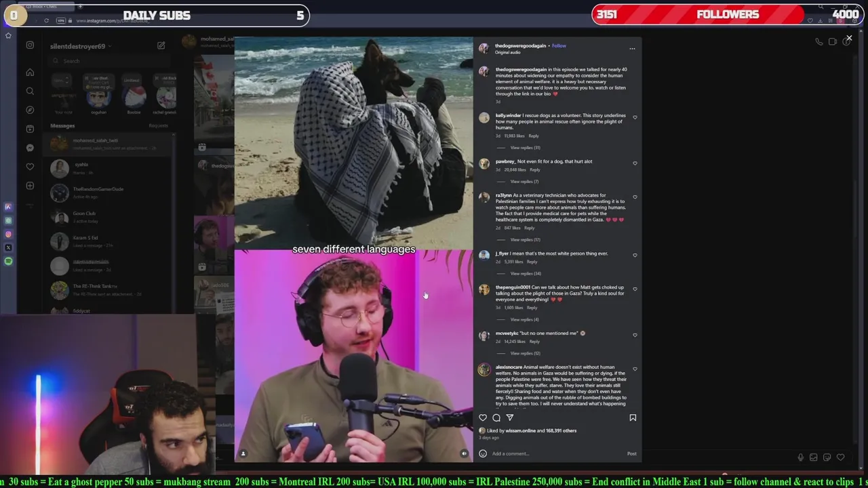Expand View replies (12) under mcveetykc

coord(525,354)
